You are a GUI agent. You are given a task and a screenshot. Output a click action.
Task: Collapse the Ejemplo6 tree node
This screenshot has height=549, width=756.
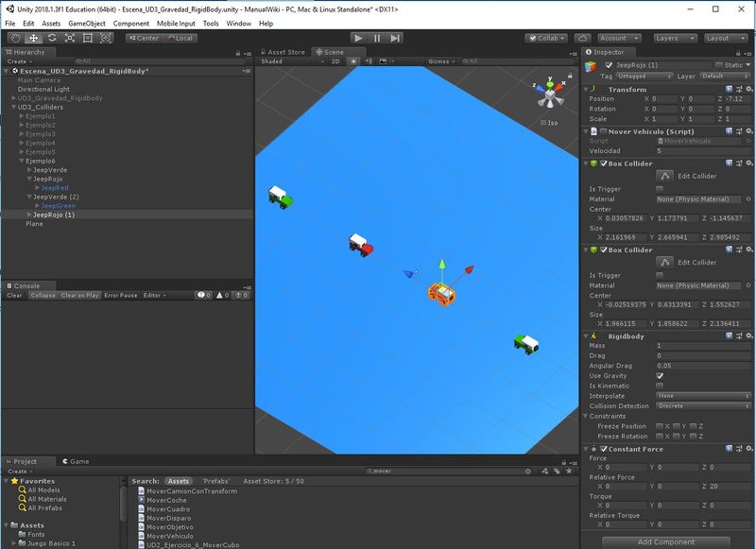pyautogui.click(x=22, y=161)
